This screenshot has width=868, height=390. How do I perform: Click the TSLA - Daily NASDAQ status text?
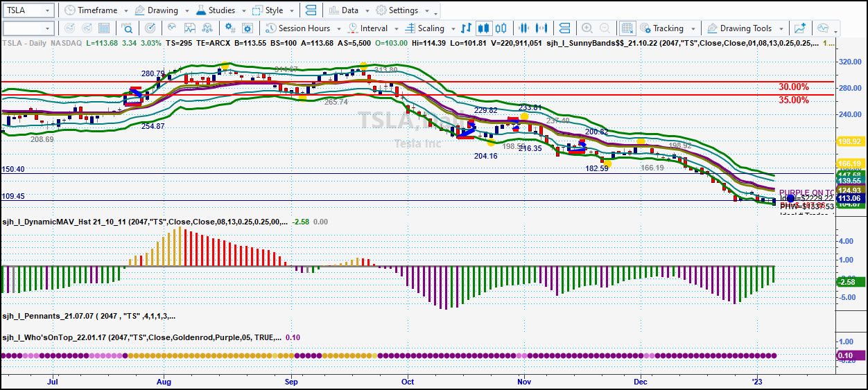(42, 43)
